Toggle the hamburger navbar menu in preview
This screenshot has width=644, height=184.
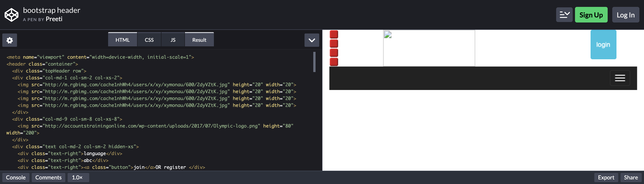coord(620,78)
